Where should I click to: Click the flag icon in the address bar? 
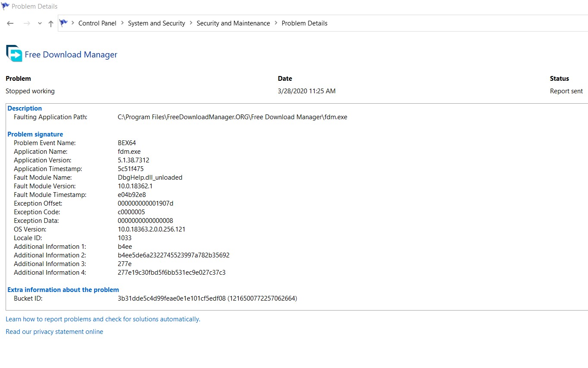(64, 23)
